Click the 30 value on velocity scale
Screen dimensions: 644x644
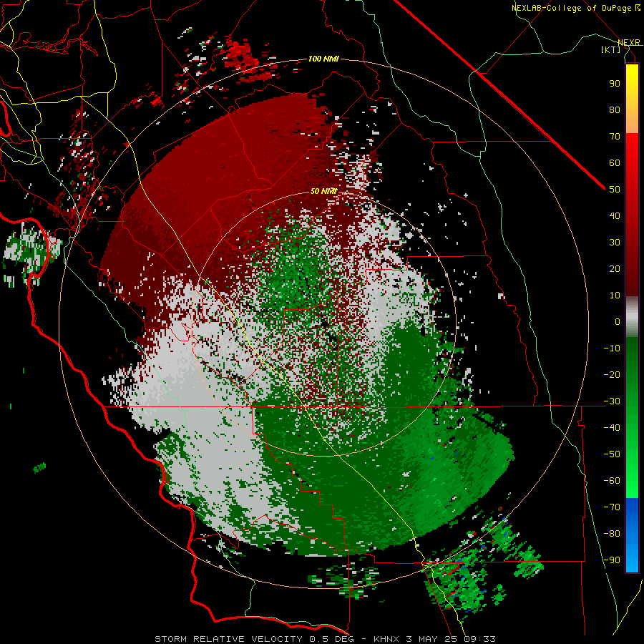coord(615,243)
